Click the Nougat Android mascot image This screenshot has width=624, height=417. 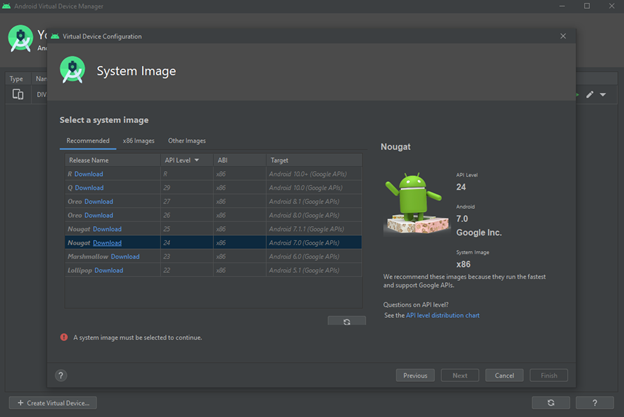pos(417,203)
